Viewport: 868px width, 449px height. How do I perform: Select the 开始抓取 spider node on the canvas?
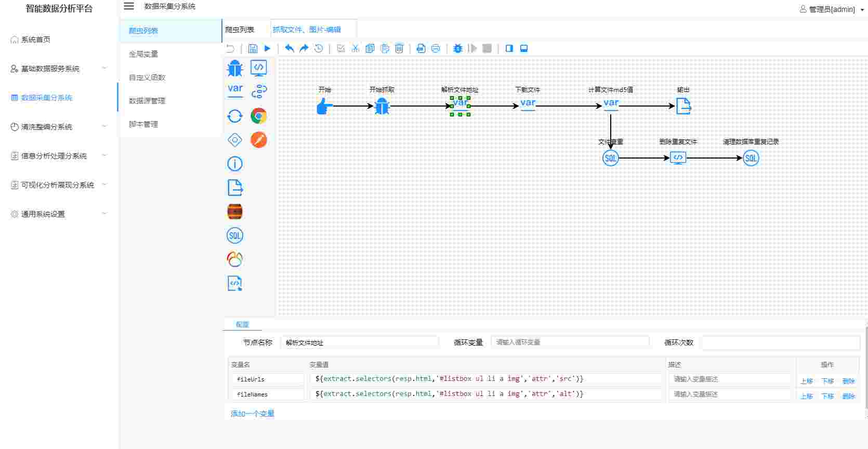point(382,106)
